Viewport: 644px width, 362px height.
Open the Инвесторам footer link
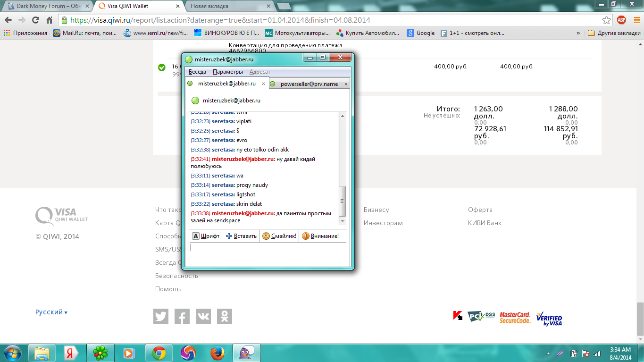coord(383,223)
